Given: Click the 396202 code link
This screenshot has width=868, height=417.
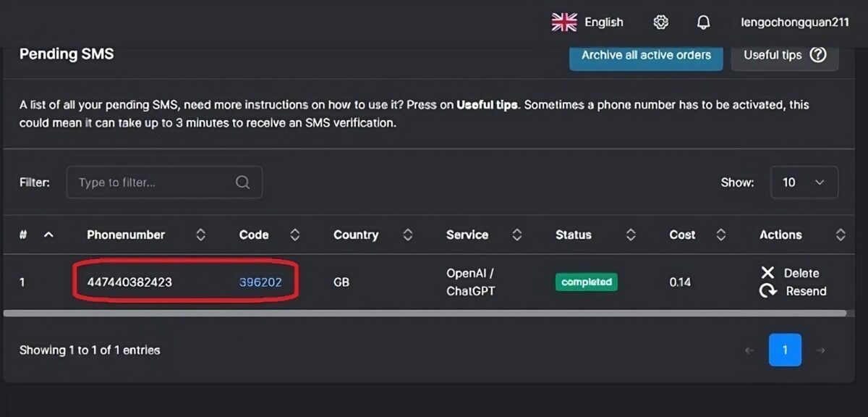Looking at the screenshot, I should point(260,282).
